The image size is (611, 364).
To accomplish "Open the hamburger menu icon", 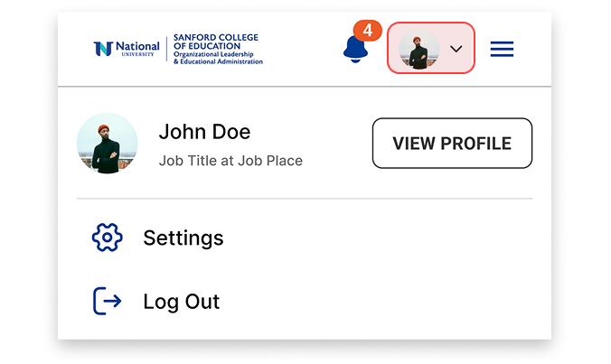I will coord(502,49).
